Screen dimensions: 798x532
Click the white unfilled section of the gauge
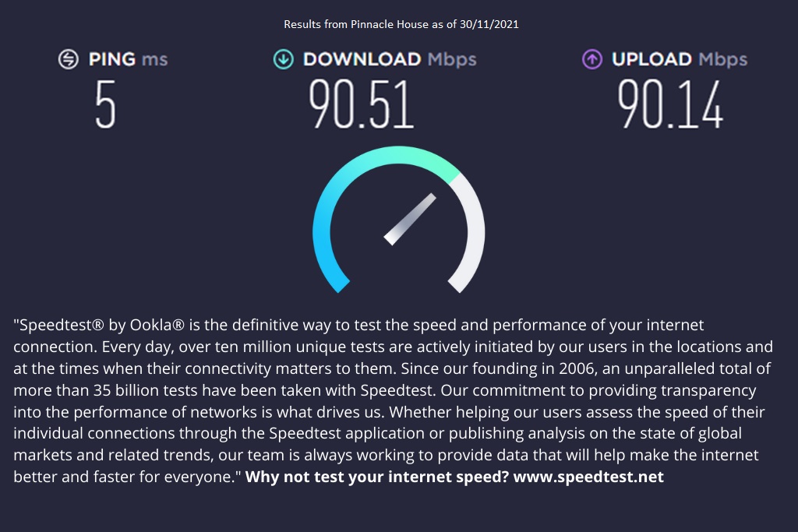coord(472,234)
